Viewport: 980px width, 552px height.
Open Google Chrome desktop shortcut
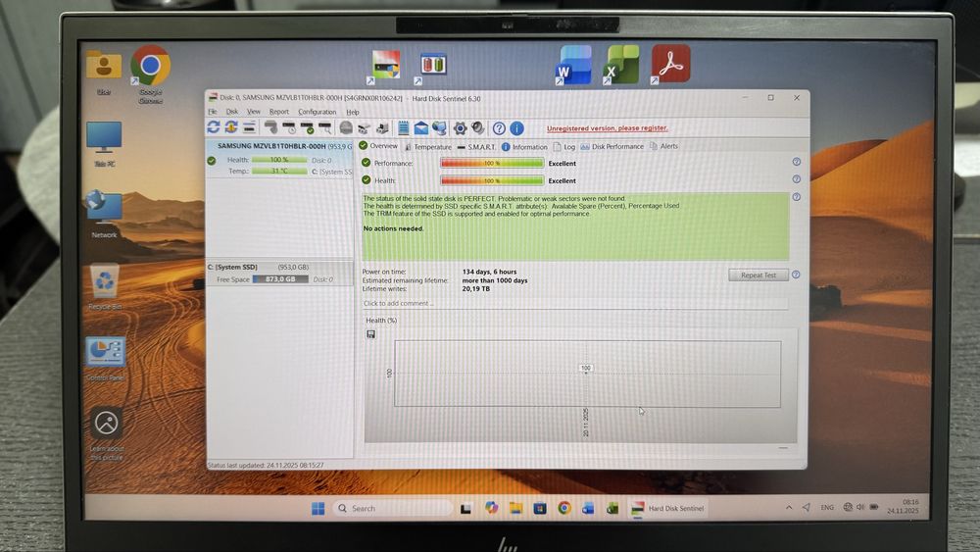click(x=151, y=74)
